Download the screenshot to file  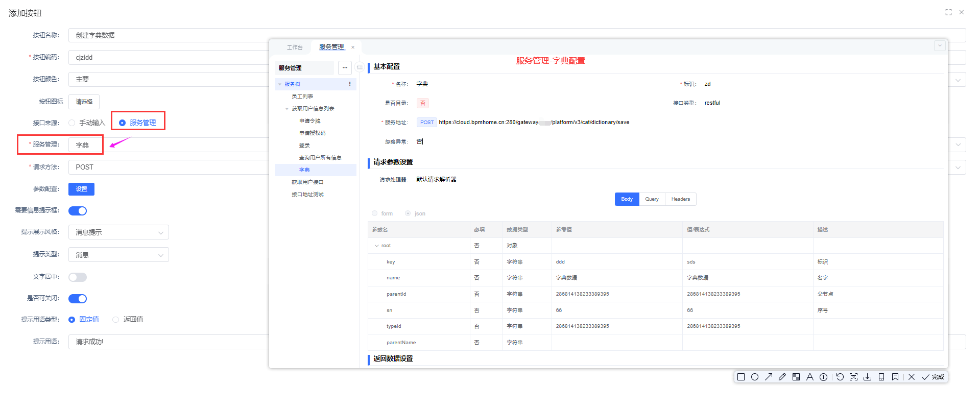(x=867, y=377)
